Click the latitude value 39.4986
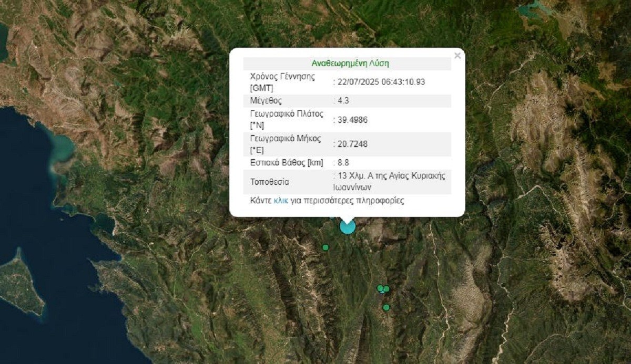The width and height of the screenshot is (631, 364). [352, 120]
